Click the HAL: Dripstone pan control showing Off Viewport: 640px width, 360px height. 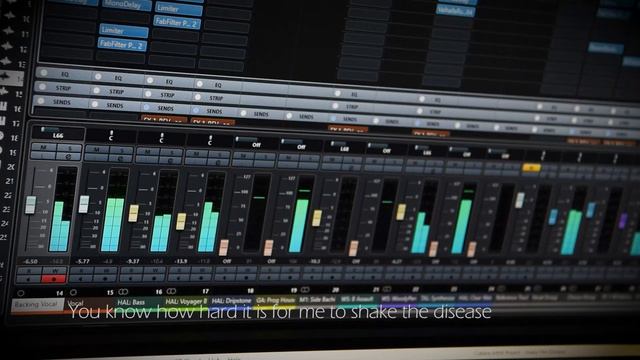click(256, 142)
